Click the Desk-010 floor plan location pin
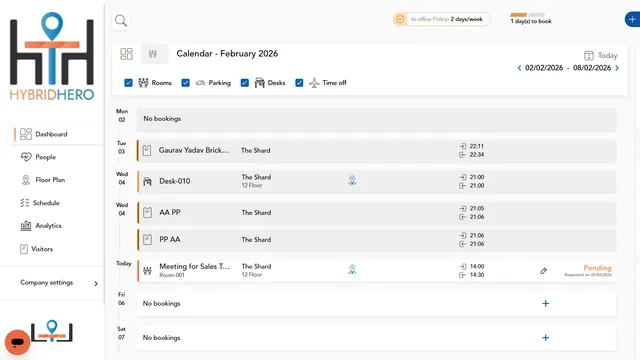This screenshot has height=360, width=640. click(352, 180)
